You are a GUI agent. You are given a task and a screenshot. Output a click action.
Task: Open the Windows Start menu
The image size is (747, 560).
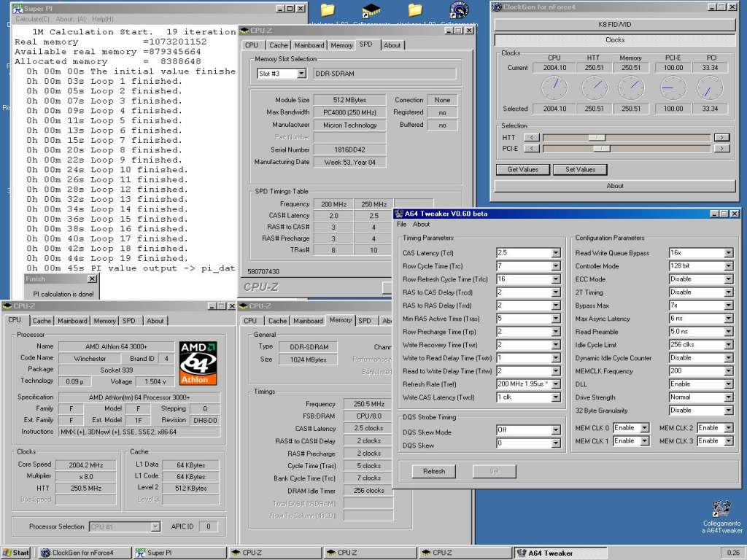tap(16, 553)
